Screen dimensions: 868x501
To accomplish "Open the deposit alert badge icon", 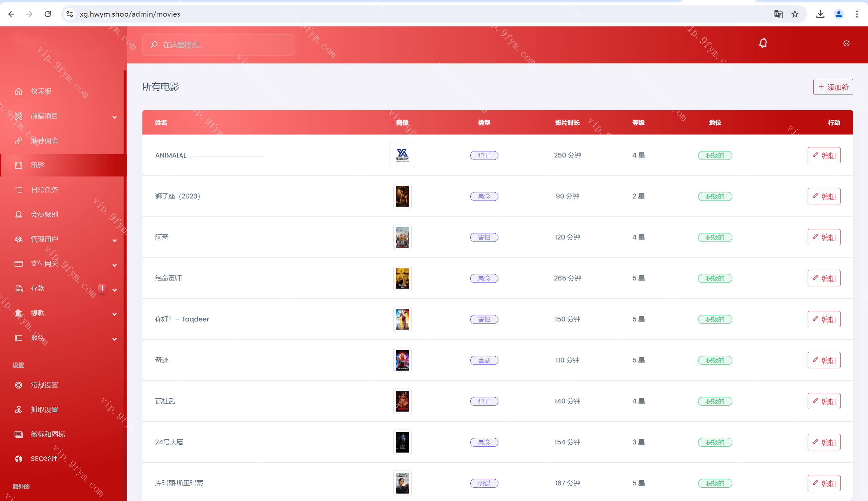I will 102,288.
